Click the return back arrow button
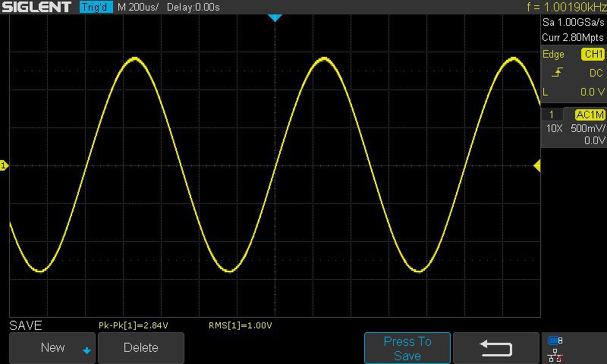Image resolution: width=607 pixels, height=364 pixels. [496, 348]
